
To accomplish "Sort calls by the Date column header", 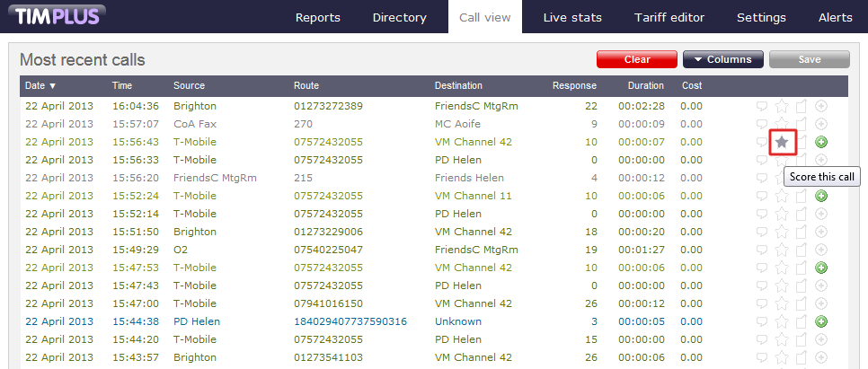I will (x=40, y=86).
